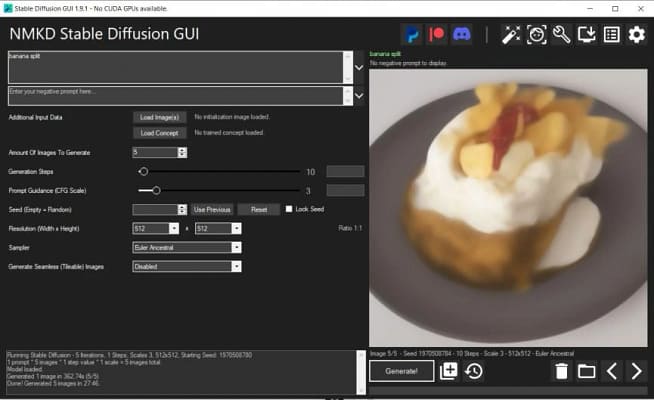This screenshot has width=654, height=400.
Task: Focus the negative prompt field
Action: [x=175, y=96]
